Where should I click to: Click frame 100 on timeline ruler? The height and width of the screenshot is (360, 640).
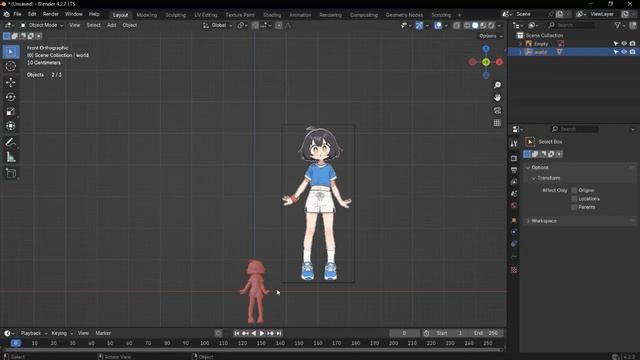pos(204,343)
